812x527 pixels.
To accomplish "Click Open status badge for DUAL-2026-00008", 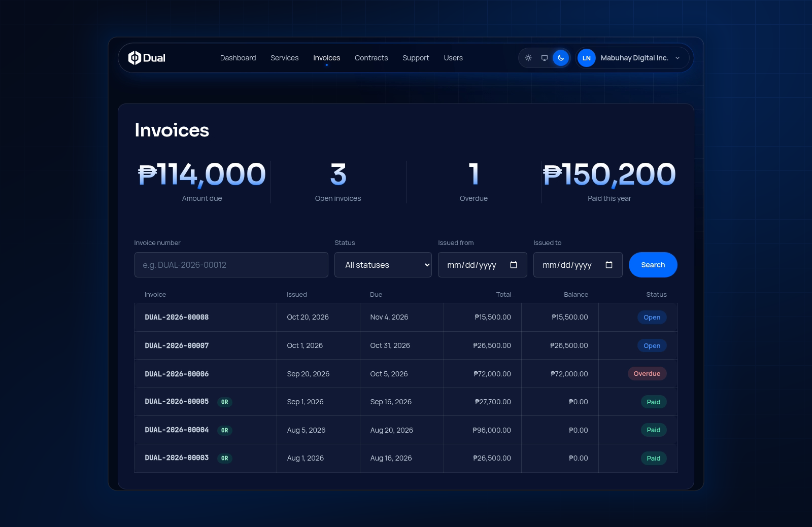I will coord(652,318).
